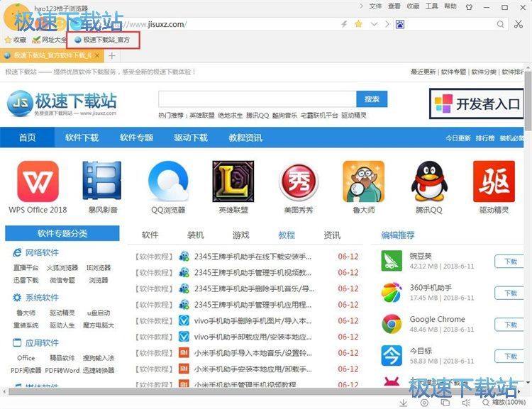The height and width of the screenshot is (409, 532).
Task: Click the 极速下载站 site logo
Action: pyautogui.click(x=62, y=103)
